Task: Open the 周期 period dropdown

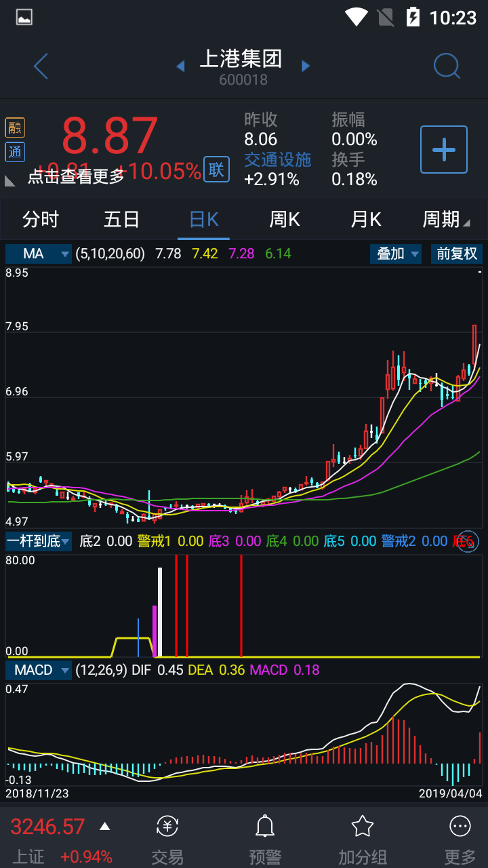Action: point(446,220)
